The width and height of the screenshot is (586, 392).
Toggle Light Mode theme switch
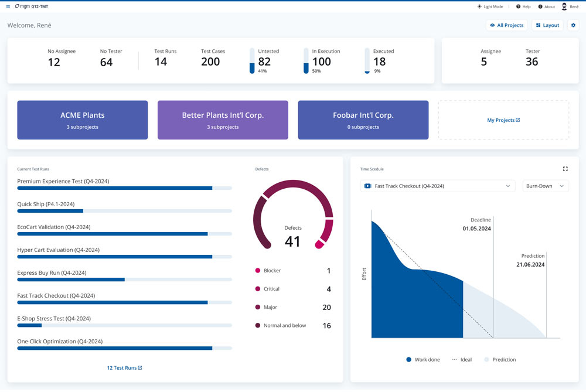point(490,6)
